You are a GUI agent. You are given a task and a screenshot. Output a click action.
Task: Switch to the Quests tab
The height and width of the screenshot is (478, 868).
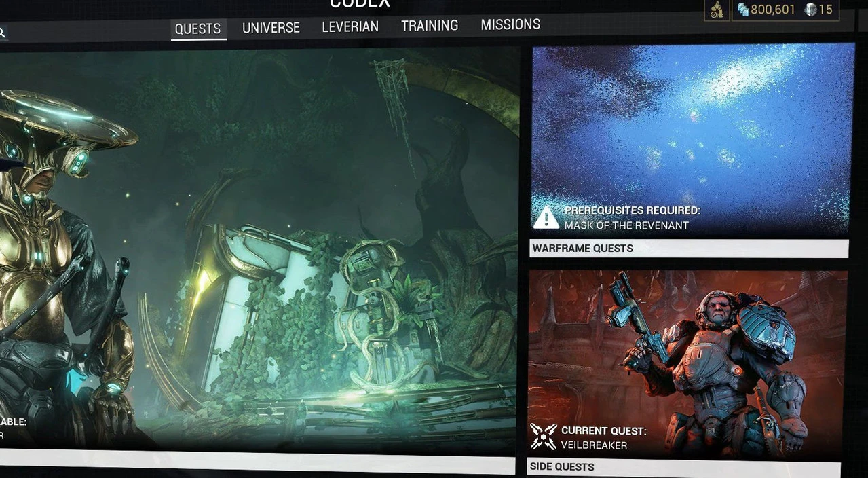pyautogui.click(x=197, y=29)
